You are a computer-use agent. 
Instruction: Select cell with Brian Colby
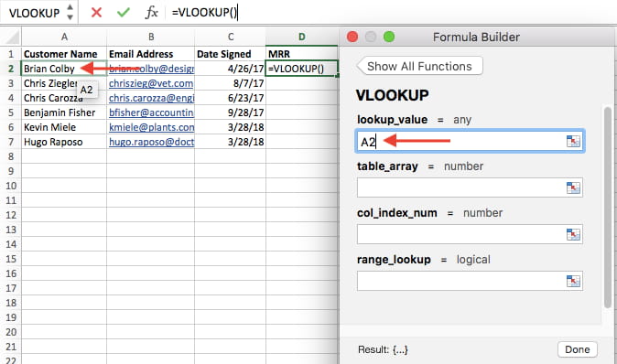[64, 69]
